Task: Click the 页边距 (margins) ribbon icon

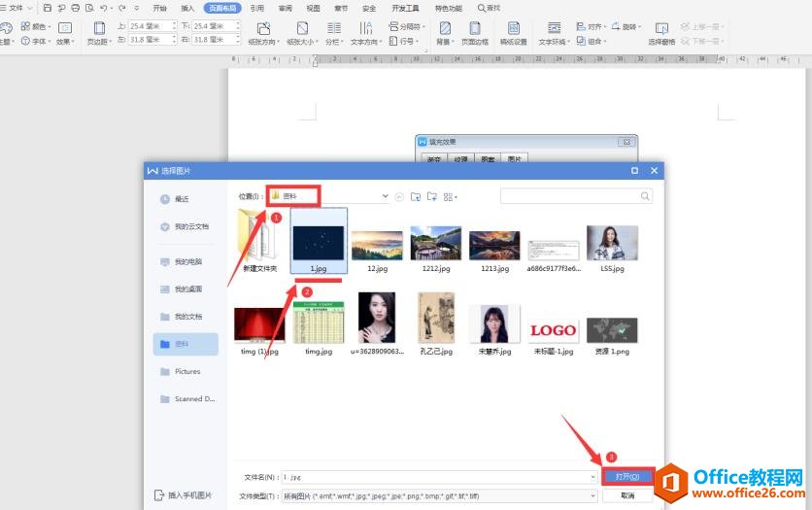Action: pyautogui.click(x=98, y=32)
